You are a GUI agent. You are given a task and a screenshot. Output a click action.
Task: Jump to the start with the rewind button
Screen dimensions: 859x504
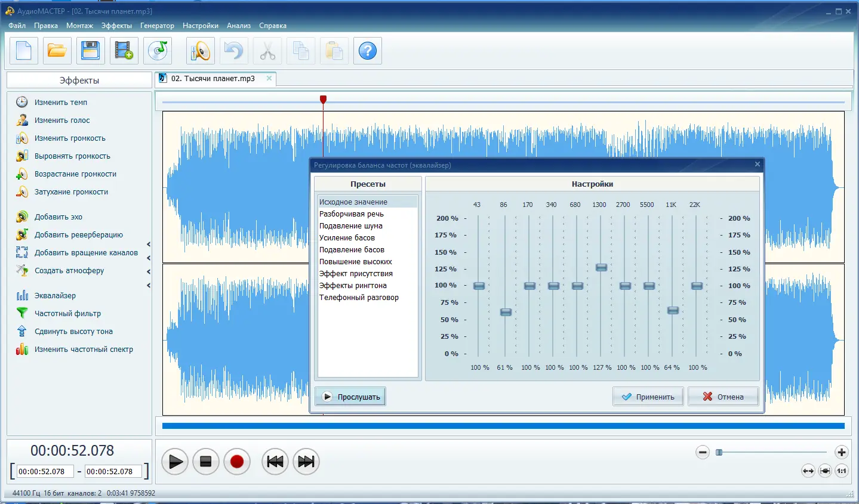tap(275, 462)
